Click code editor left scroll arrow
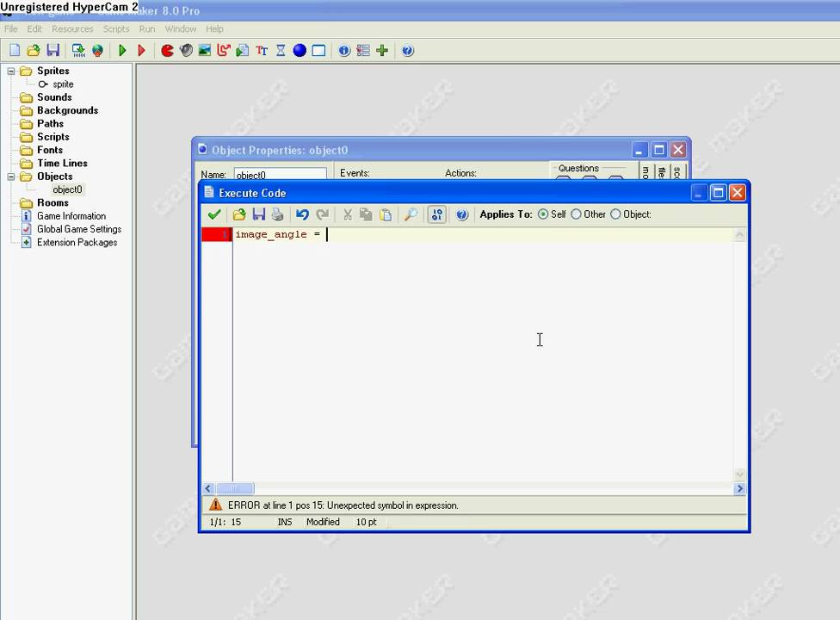The width and height of the screenshot is (840, 620). click(208, 489)
